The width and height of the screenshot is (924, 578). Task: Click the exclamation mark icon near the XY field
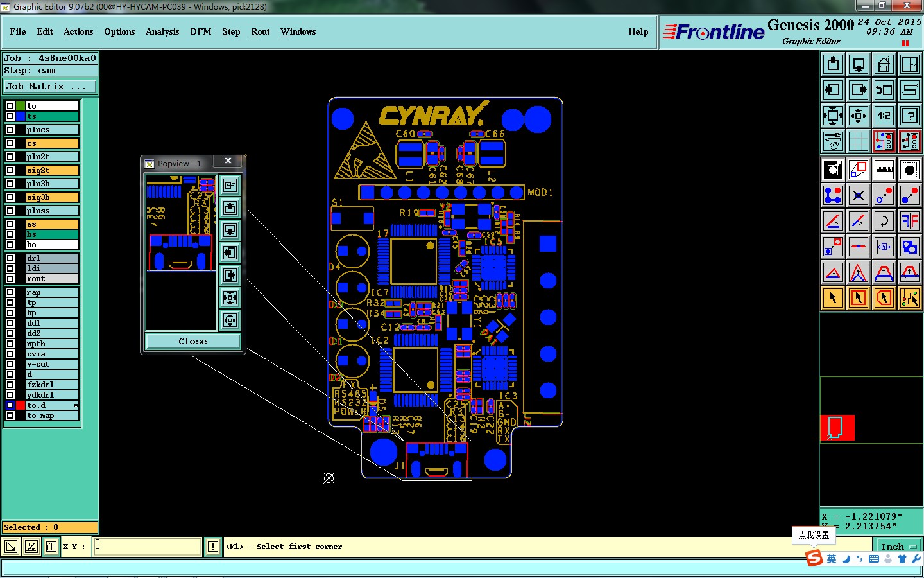pos(213,547)
